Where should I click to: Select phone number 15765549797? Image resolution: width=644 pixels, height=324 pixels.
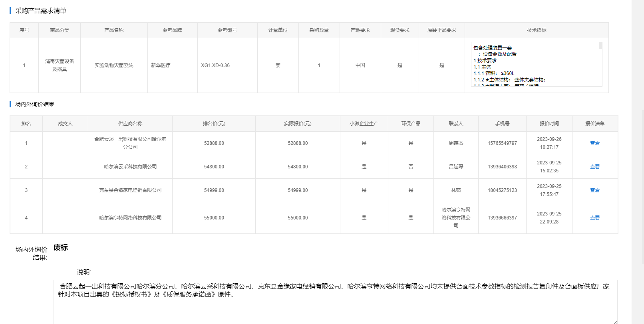pyautogui.click(x=502, y=143)
